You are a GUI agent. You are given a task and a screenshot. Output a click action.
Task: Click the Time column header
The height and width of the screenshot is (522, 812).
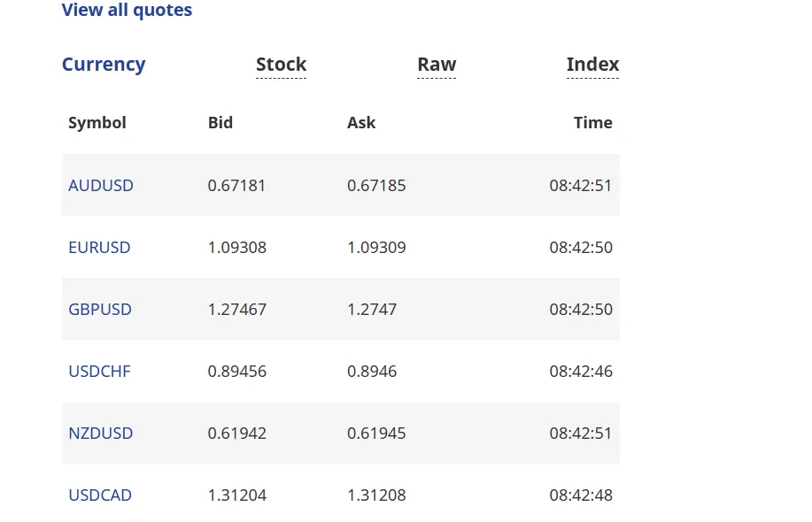[x=593, y=123]
